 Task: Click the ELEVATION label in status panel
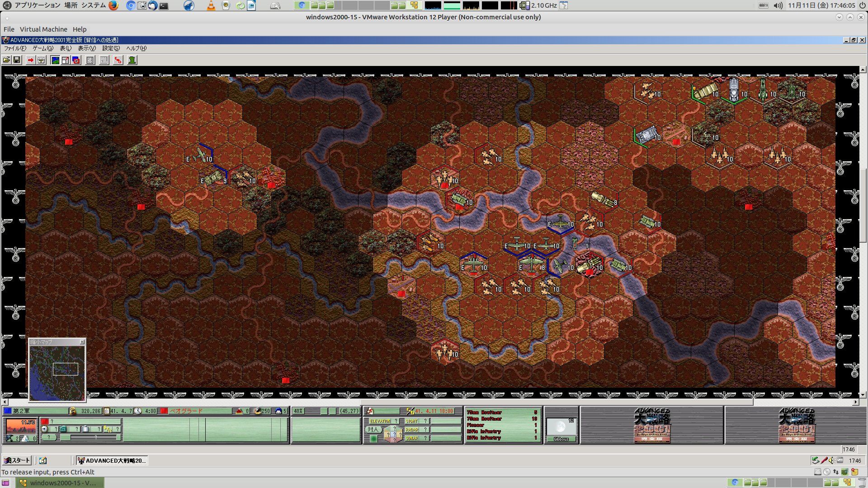coord(380,421)
